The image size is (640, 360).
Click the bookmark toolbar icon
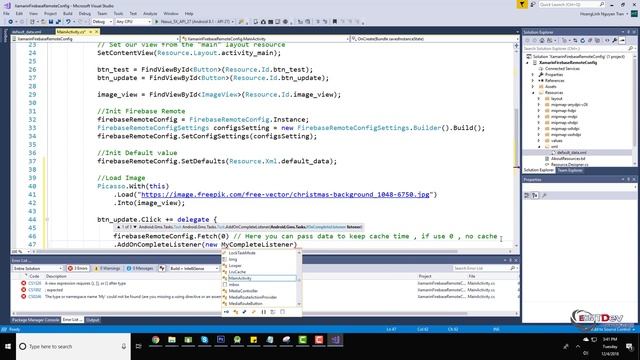click(x=335, y=22)
